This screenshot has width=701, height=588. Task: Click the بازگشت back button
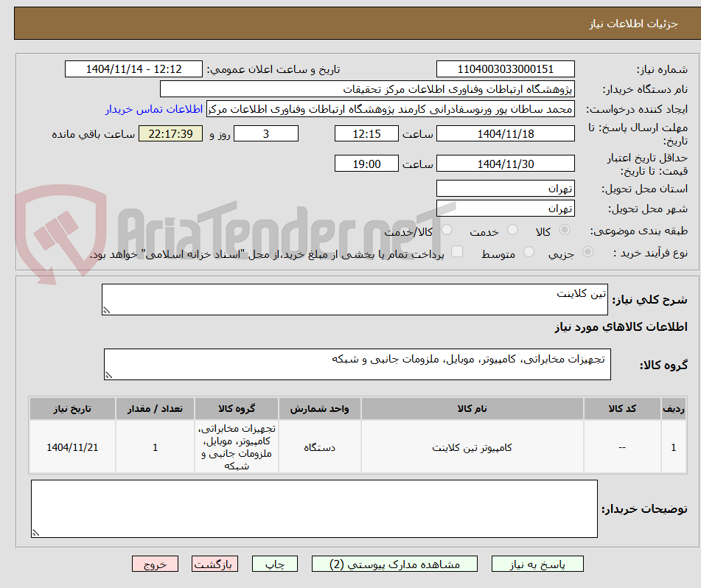coord(215,564)
